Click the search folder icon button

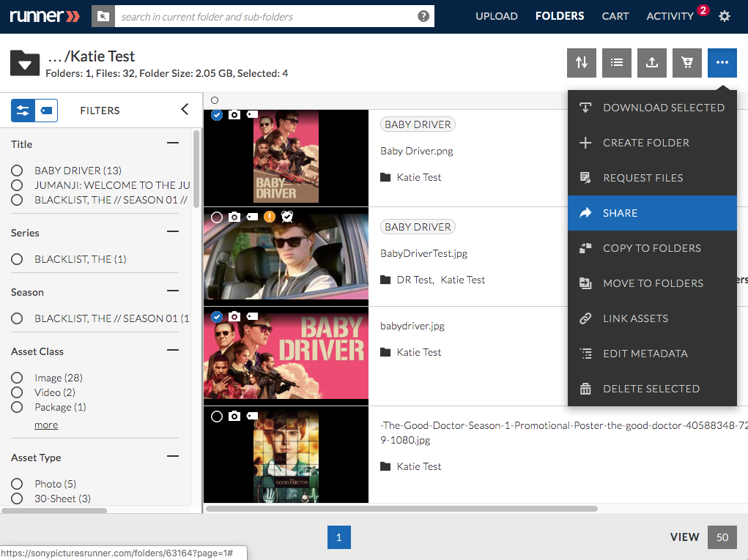103,16
